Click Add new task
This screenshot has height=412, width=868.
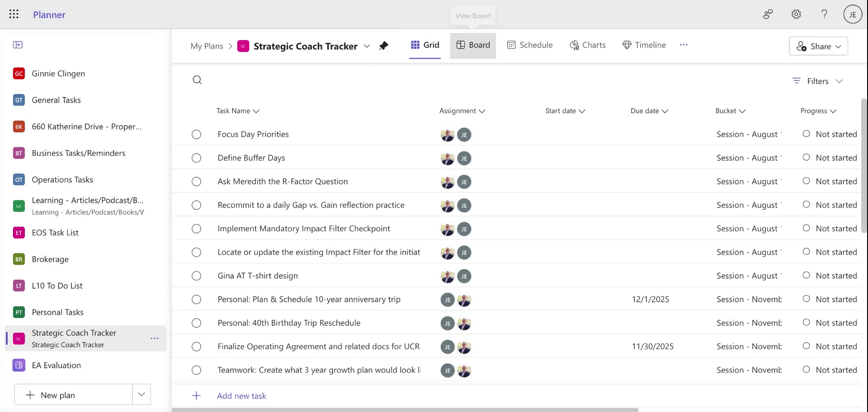click(x=241, y=395)
